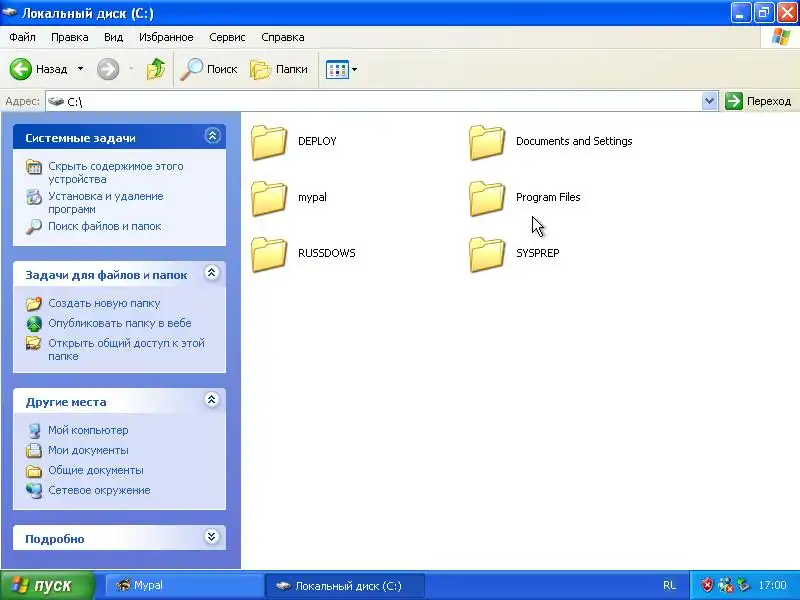Select the DEPLOY folder icon

click(269, 142)
